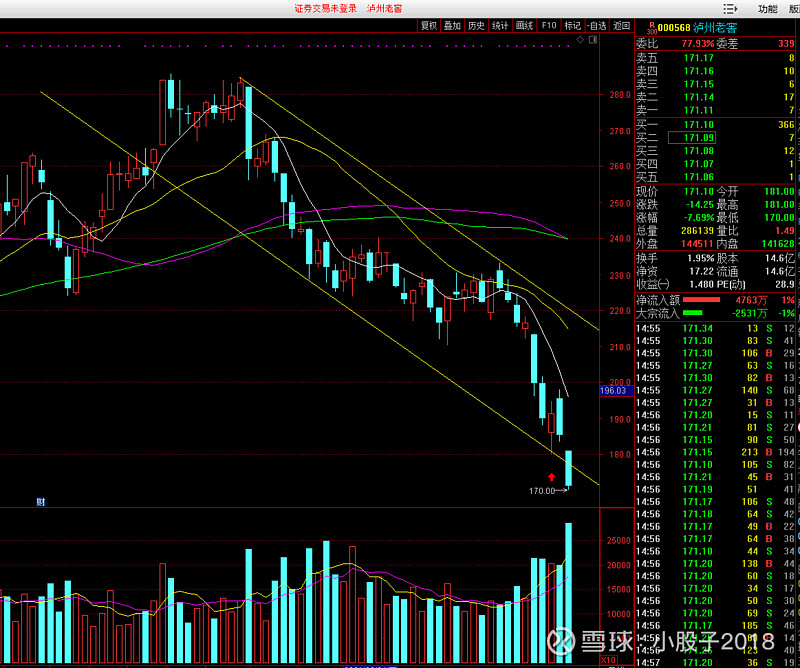Click the 内盘 141628 value

coord(778,244)
